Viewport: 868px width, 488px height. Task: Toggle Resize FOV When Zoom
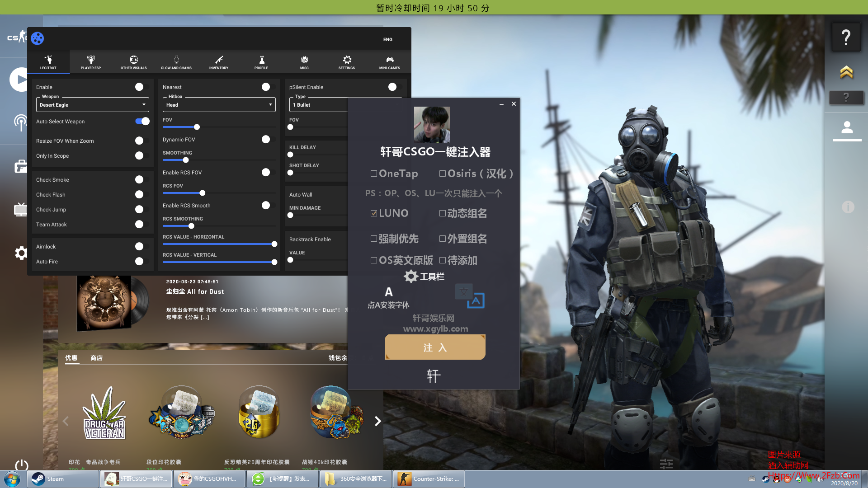point(142,141)
